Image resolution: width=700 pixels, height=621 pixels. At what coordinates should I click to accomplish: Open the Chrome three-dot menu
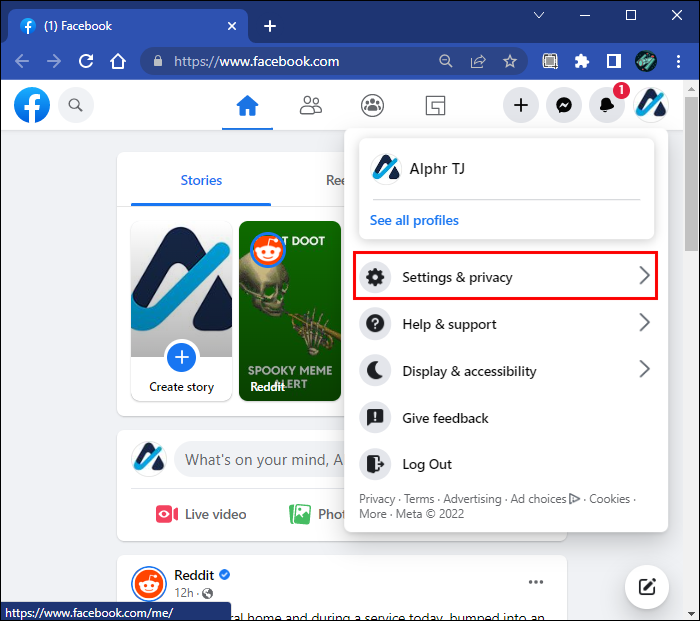pyautogui.click(x=678, y=61)
